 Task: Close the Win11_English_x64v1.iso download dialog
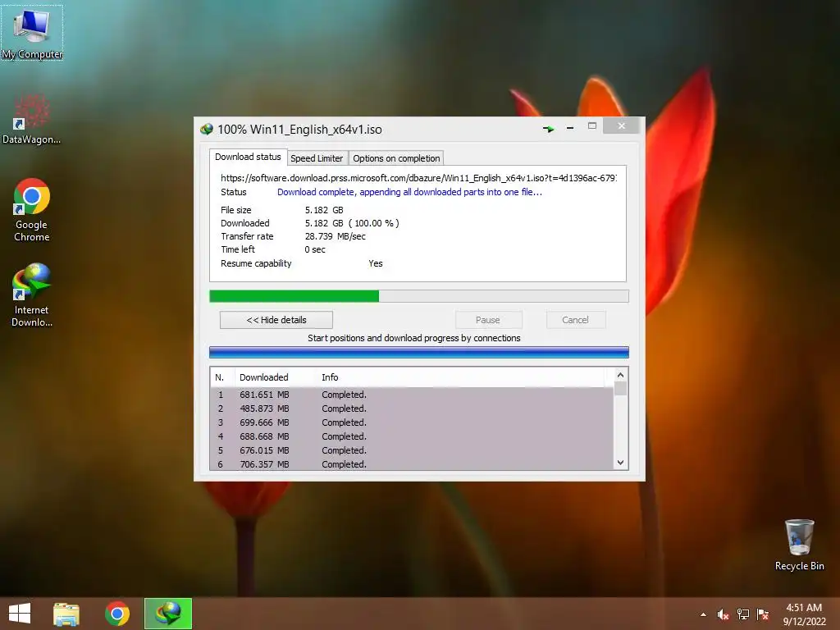(622, 126)
